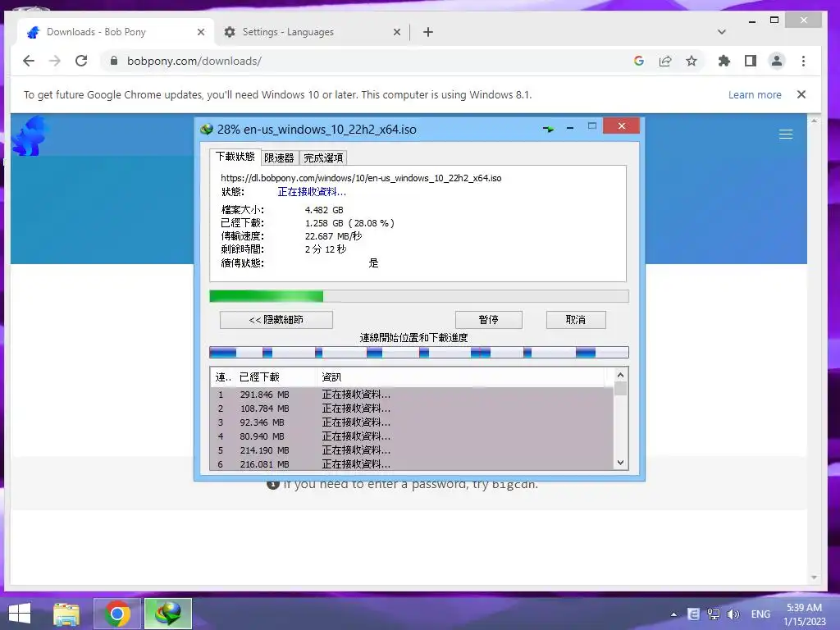
Task: Click connection list scrollbar up arrow
Action: tap(620, 375)
